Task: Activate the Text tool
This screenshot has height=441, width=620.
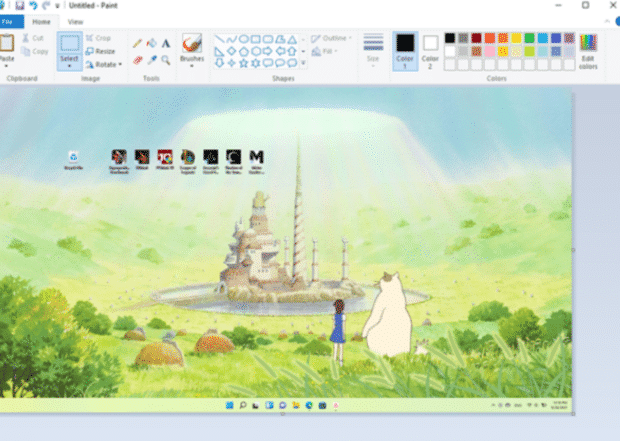Action: pos(166,43)
